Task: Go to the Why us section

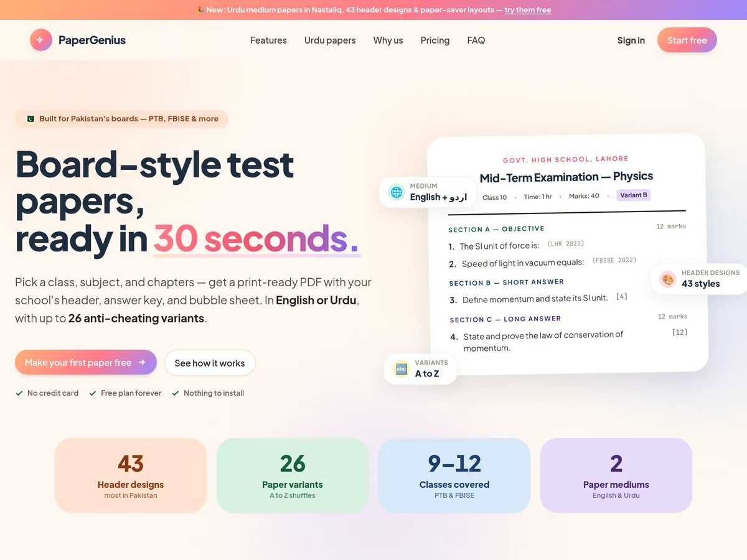Action: pyautogui.click(x=388, y=40)
